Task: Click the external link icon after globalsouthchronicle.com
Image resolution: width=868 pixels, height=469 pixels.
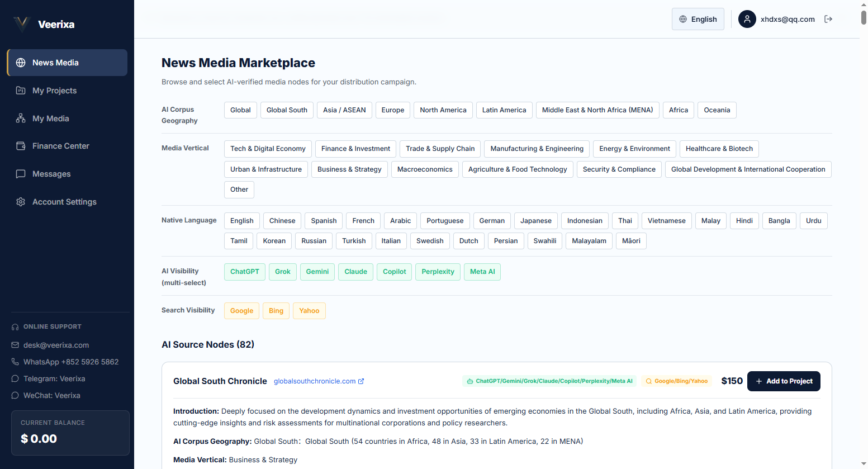Action: pos(361,381)
